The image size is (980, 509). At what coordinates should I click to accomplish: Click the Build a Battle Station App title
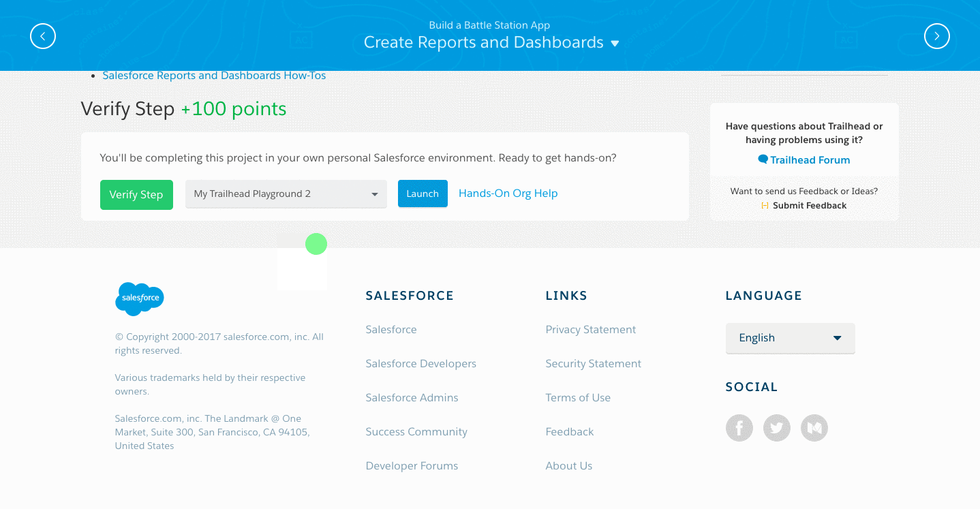(x=489, y=25)
